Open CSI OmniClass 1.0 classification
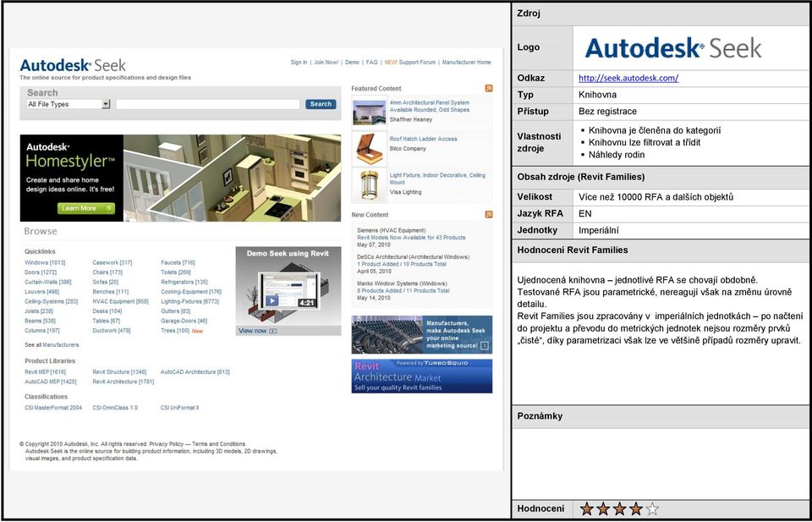 pos(116,408)
